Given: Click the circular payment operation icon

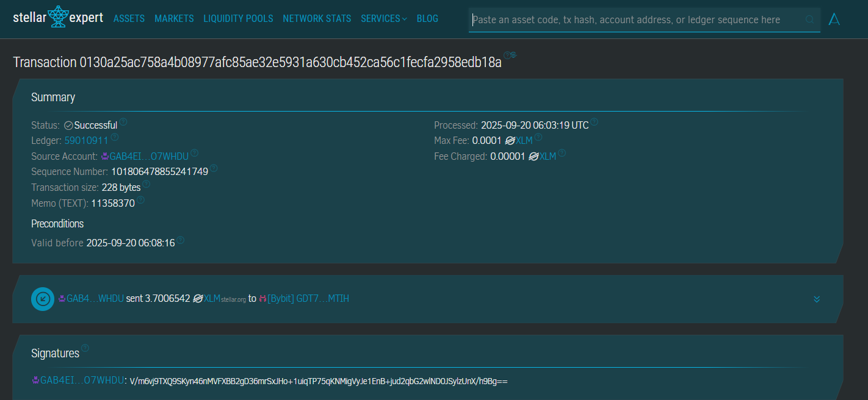Looking at the screenshot, I should click(43, 299).
